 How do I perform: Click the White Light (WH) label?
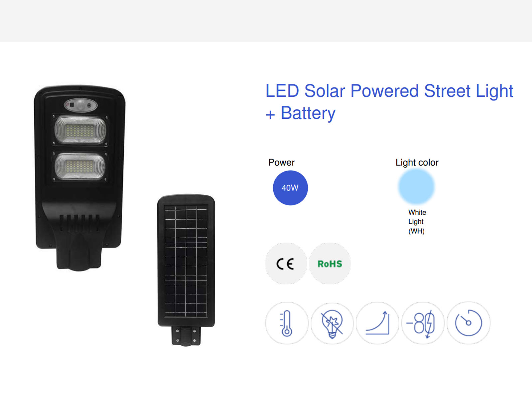(417, 222)
